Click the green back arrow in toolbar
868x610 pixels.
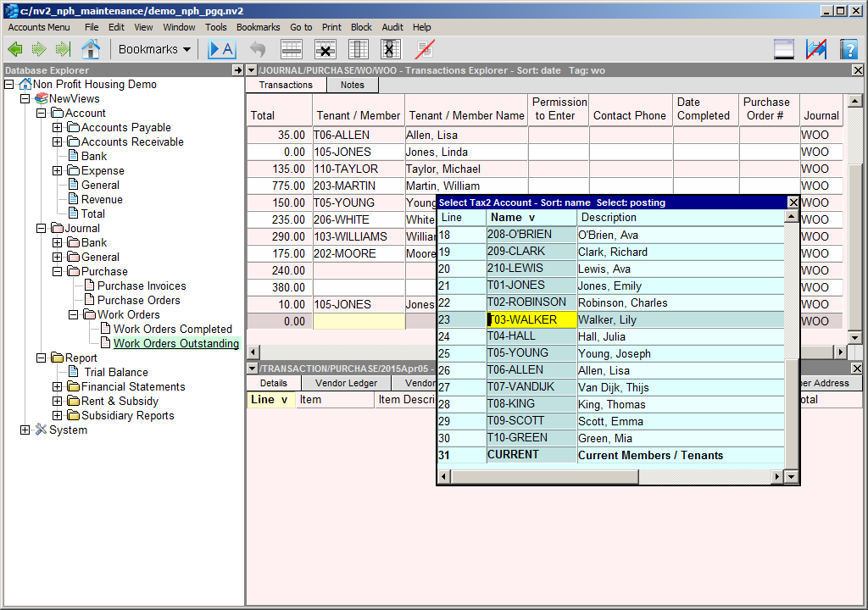point(14,49)
